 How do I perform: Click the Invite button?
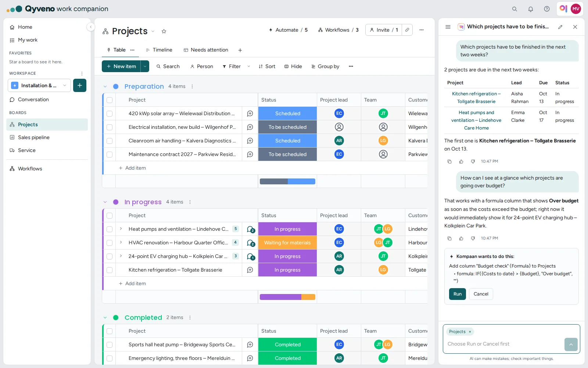click(384, 30)
